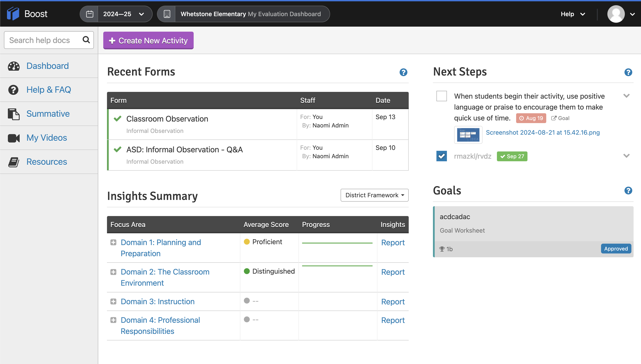641x364 pixels.
Task: Expand Domain 1: Planning and Preparation row
Action: click(x=113, y=242)
